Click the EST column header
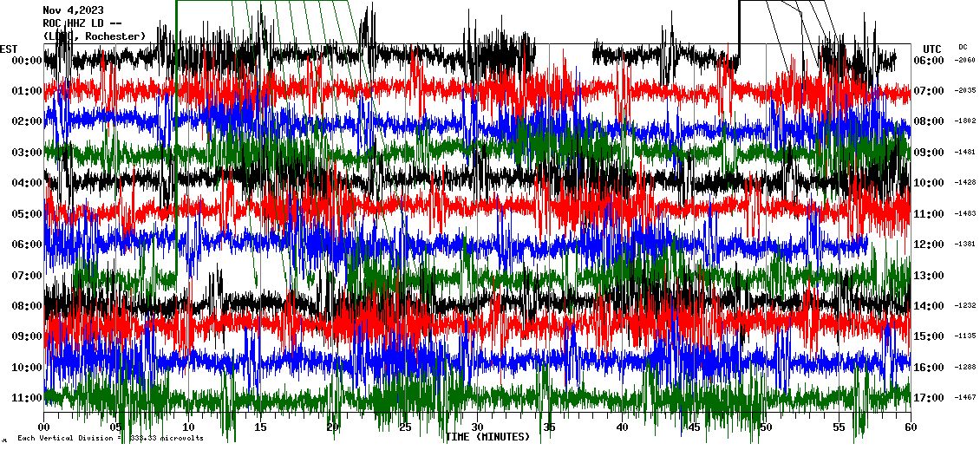 tap(9, 49)
